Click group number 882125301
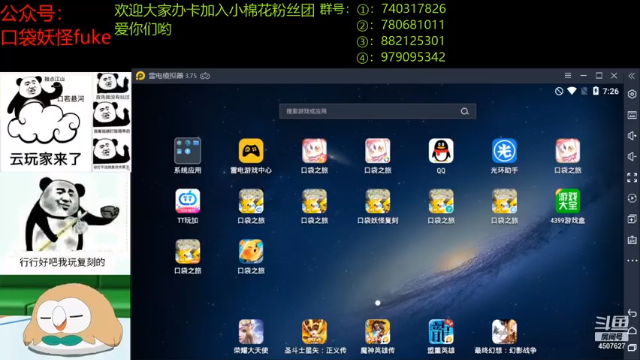640x360 pixels. pyautogui.click(x=413, y=41)
